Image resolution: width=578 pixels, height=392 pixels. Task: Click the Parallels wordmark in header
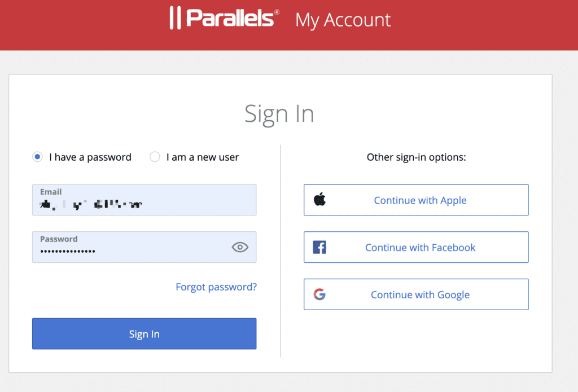point(232,18)
